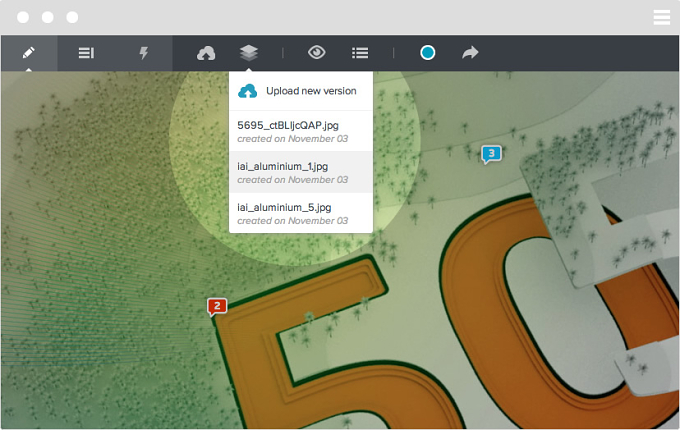The width and height of the screenshot is (680, 430).
Task: Click the cloud upload toolbar icon
Action: pyautogui.click(x=206, y=53)
